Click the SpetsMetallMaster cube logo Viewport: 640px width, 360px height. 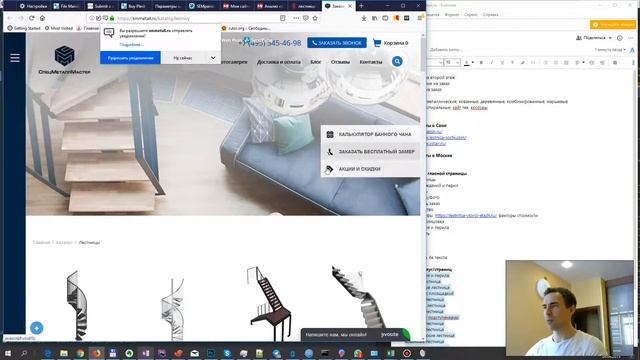tap(64, 56)
